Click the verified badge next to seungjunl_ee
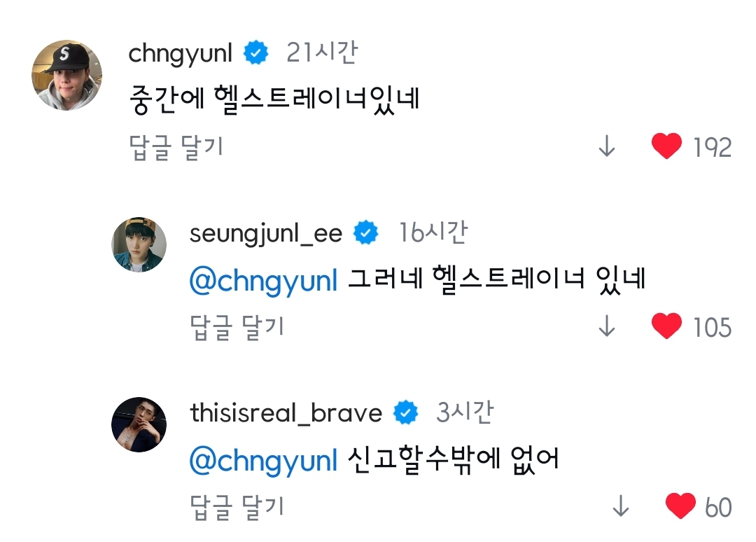 367,233
